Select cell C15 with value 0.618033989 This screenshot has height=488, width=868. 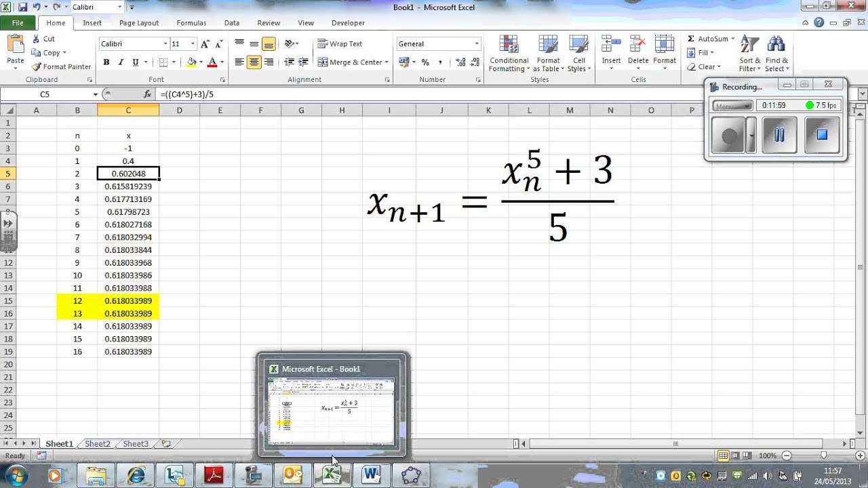tap(128, 300)
